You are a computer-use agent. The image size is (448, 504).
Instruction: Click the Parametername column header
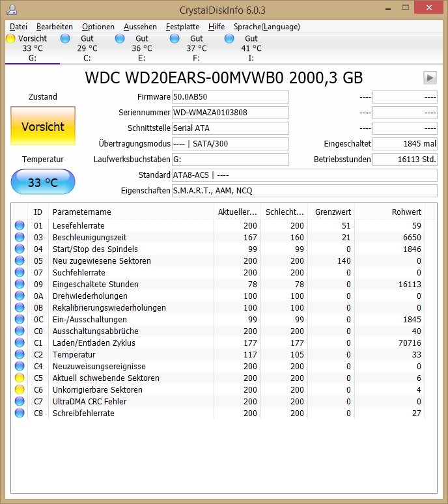click(x=131, y=212)
